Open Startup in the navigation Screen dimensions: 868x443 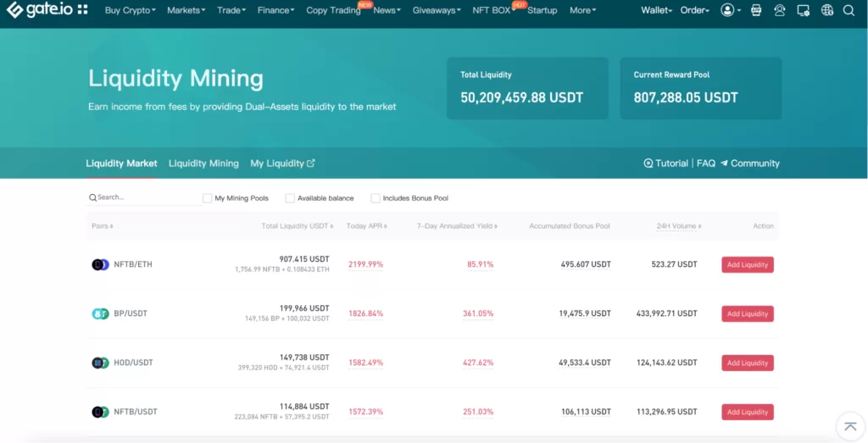(x=542, y=10)
